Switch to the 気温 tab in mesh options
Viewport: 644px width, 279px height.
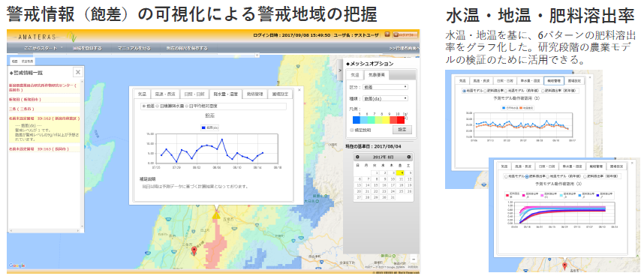click(354, 76)
